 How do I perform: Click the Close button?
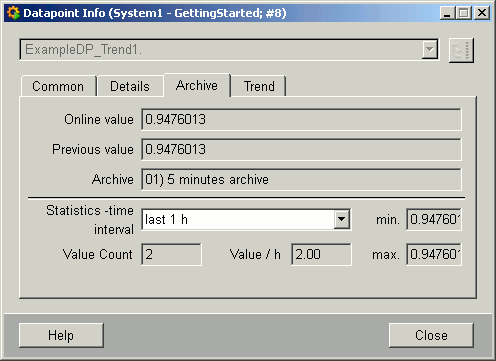[x=431, y=335]
